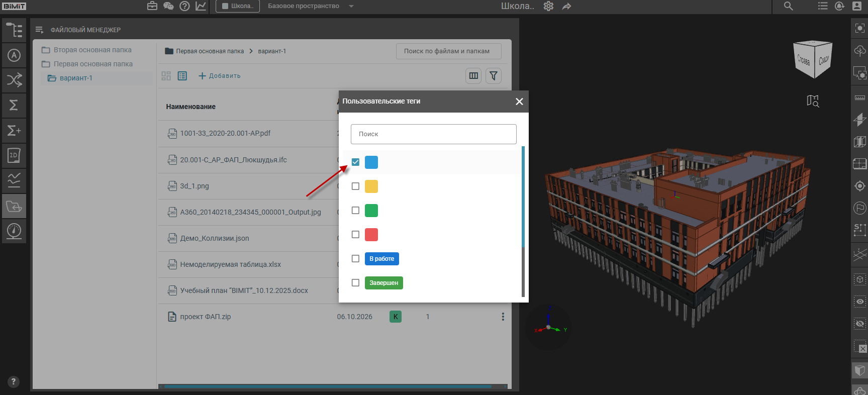The image size is (868, 395).
Task: Open project settings gear next to Школа
Action: coord(548,6)
